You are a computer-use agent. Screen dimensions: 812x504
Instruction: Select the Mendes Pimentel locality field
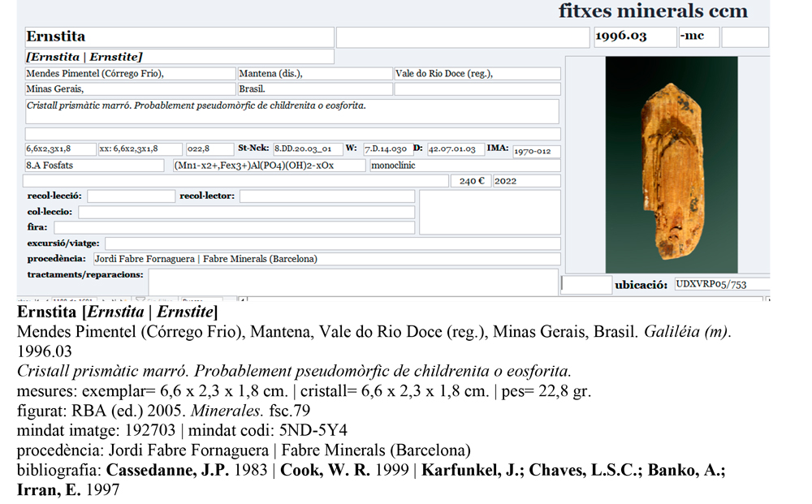(x=130, y=74)
